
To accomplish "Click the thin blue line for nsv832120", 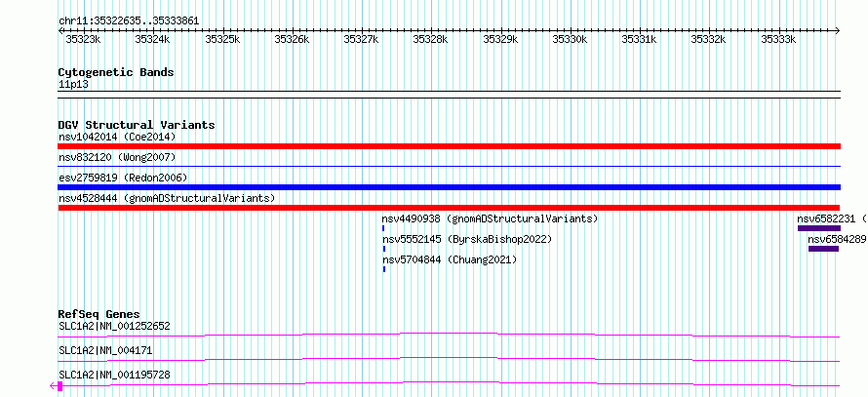I will (449, 166).
